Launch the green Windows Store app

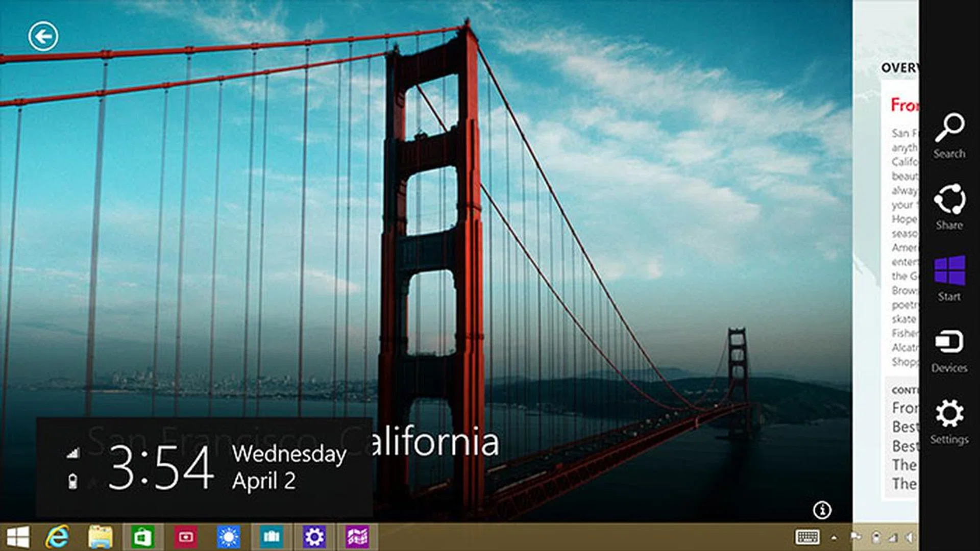click(x=143, y=537)
